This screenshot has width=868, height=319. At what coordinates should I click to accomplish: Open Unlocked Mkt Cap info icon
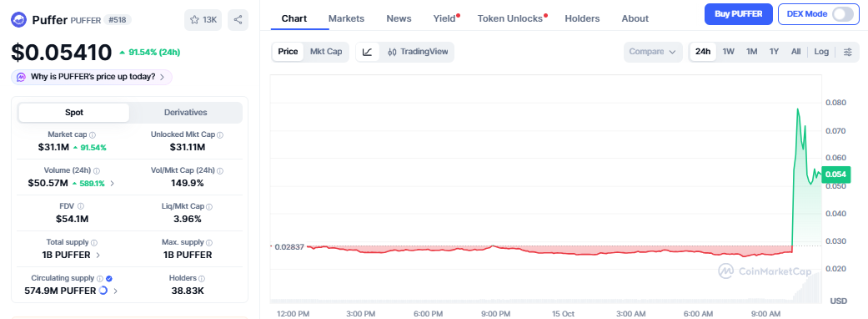click(220, 134)
